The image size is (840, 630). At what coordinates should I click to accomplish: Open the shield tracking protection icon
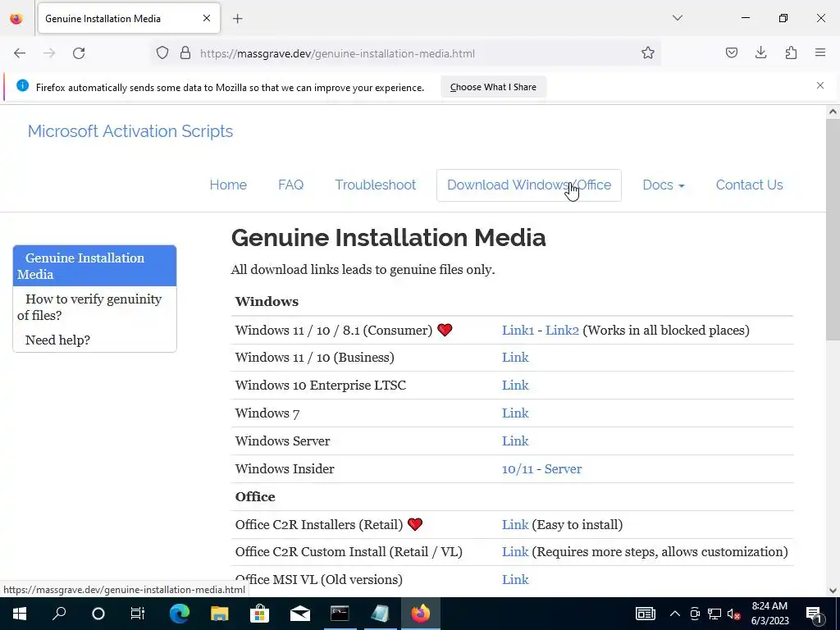[x=162, y=53]
